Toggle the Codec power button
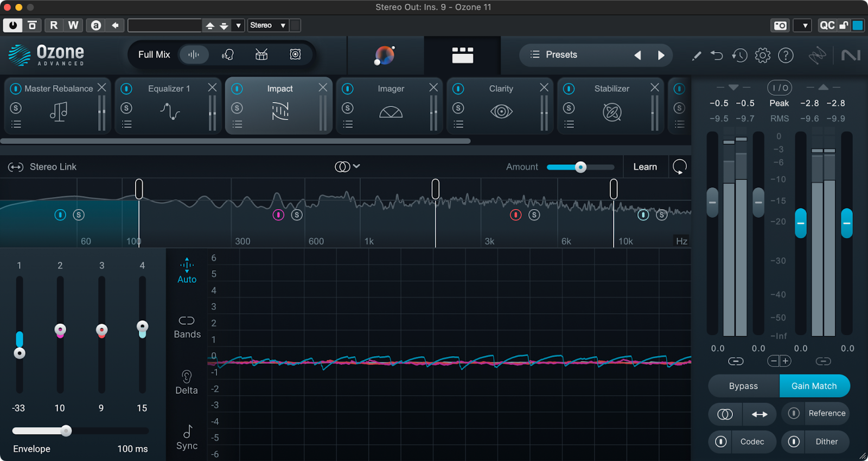Image resolution: width=868 pixels, height=461 pixels. (x=720, y=441)
